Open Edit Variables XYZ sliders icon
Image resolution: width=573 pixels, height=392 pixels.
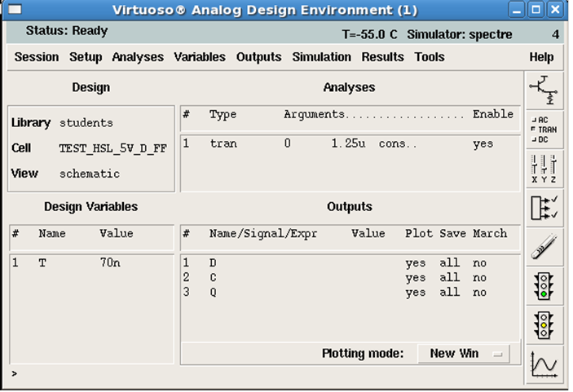tap(544, 170)
